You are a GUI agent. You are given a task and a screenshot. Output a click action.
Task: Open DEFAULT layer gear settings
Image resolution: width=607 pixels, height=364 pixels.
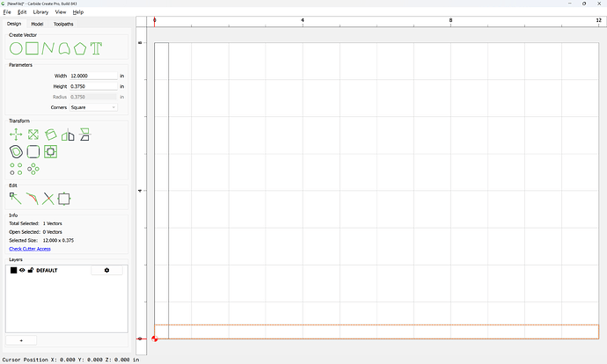106,271
